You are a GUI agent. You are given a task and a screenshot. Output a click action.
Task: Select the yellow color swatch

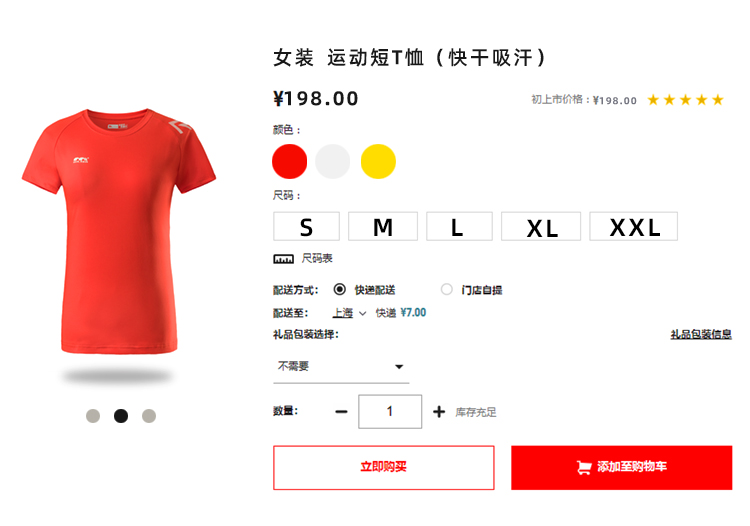378,162
